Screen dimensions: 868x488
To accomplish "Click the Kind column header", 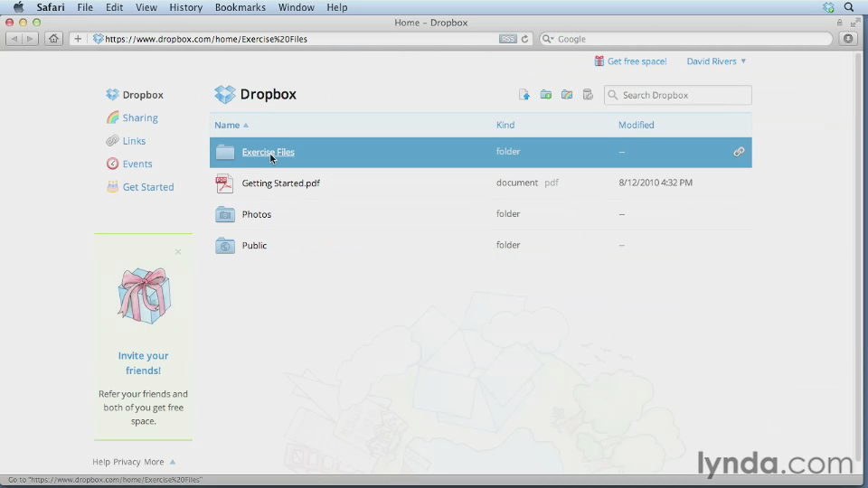I will point(505,125).
